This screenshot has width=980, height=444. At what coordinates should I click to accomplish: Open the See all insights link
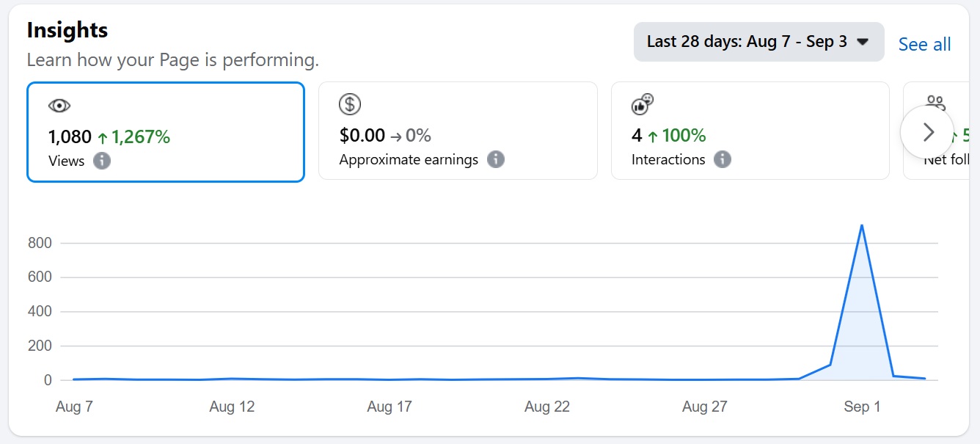click(924, 45)
